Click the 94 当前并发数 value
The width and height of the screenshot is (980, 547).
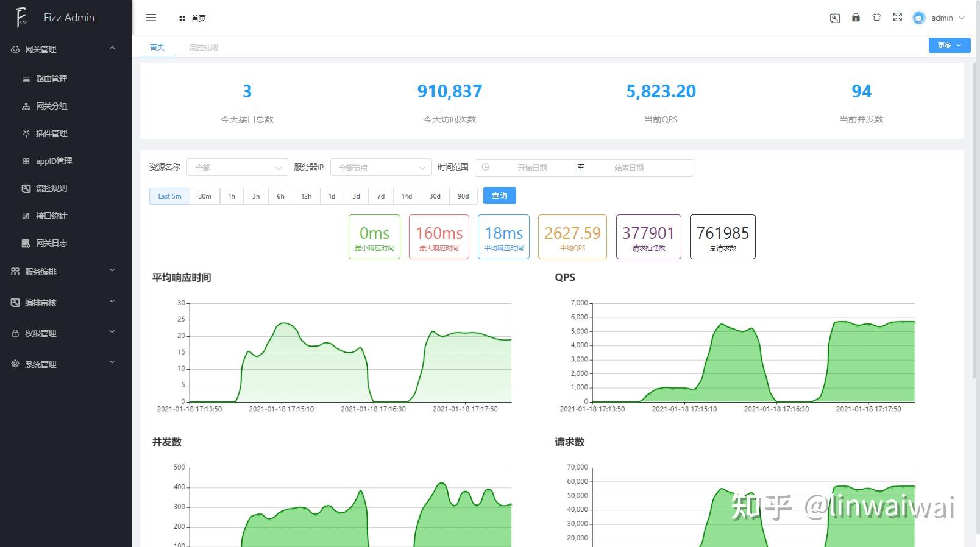(861, 91)
